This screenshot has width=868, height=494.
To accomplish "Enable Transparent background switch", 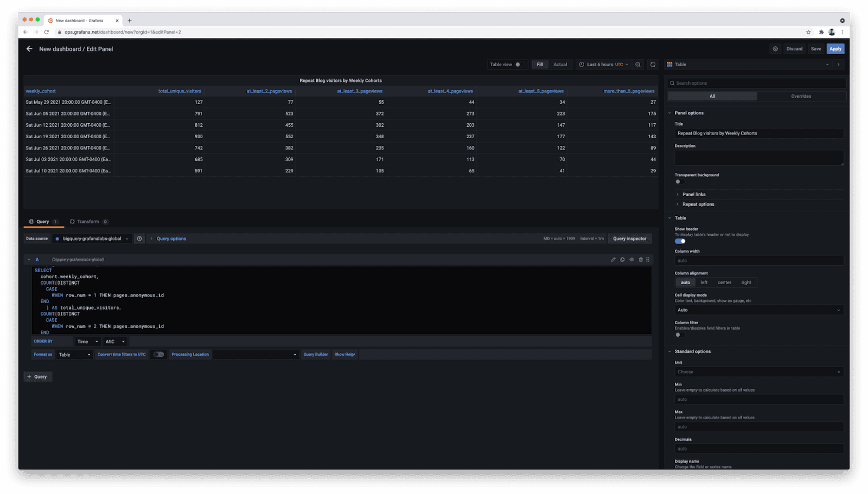I will (x=679, y=182).
